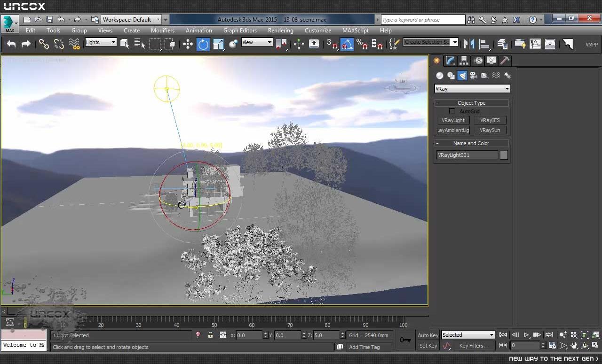Toggle Key Mode in the playback controls
The image size is (602, 364).
coord(503,346)
